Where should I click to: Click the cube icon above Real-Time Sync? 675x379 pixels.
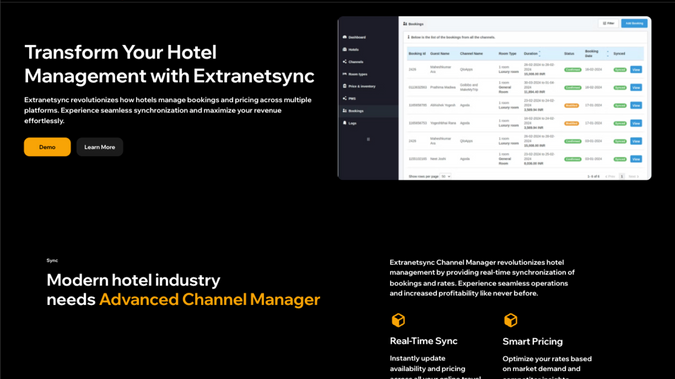(x=398, y=320)
